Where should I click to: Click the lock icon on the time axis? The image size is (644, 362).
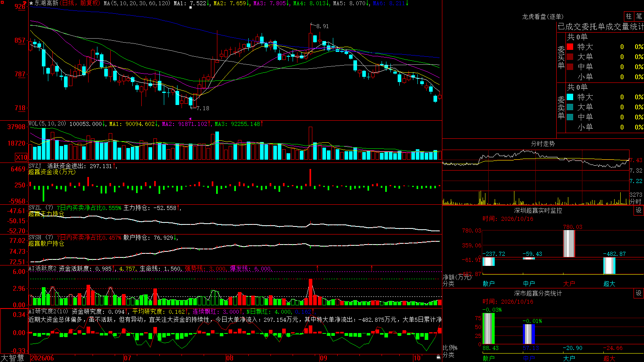pyautogui.click(x=439, y=357)
